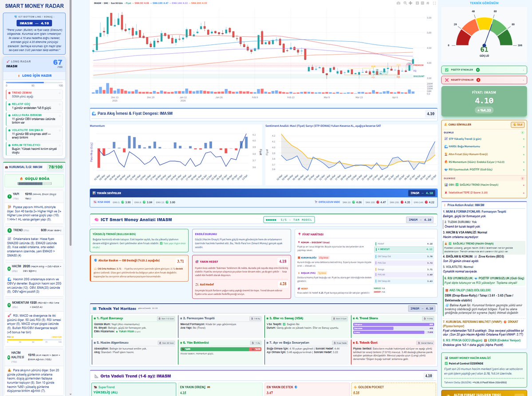Activate the pan tool above the price chart
532x396 pixels.
[x=410, y=3]
